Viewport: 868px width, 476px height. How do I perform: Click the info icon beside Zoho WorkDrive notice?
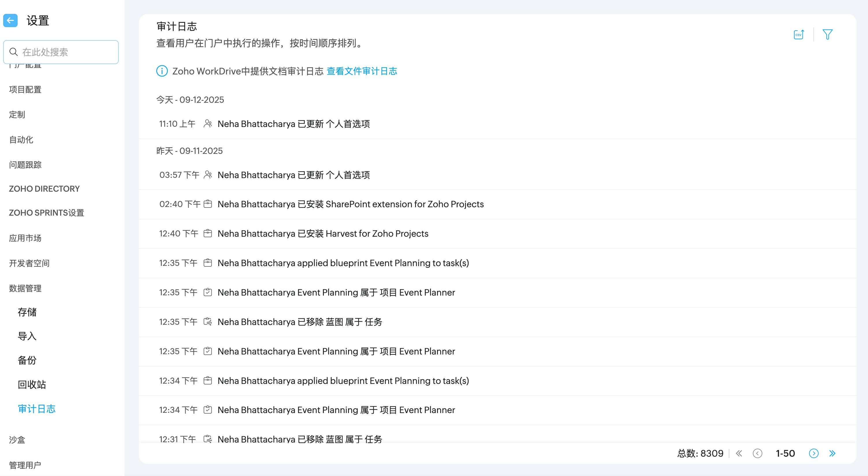(x=162, y=71)
